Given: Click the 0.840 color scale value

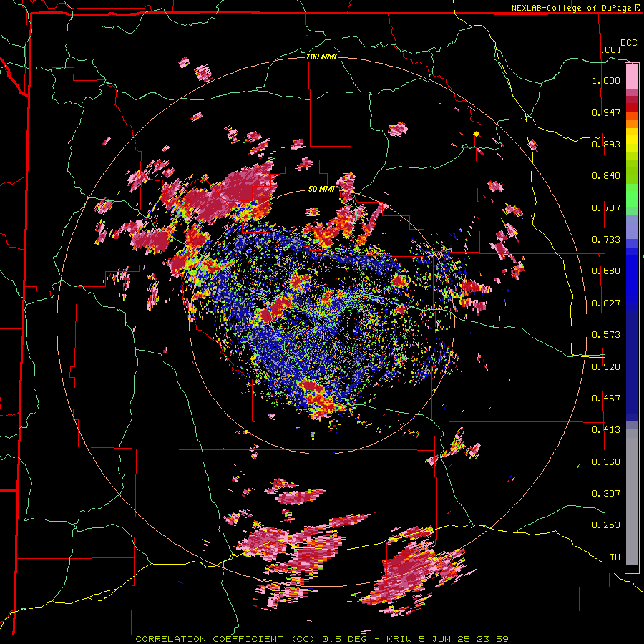Looking at the screenshot, I should click(606, 176).
